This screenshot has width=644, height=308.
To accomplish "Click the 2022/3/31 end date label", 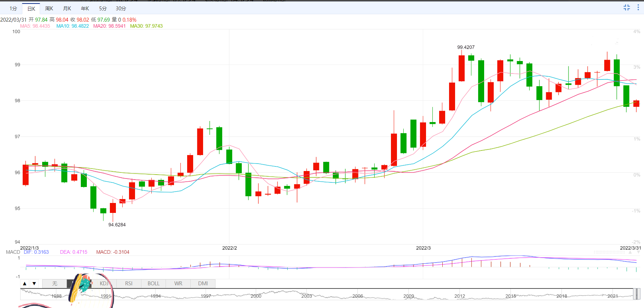I will 631,248.
